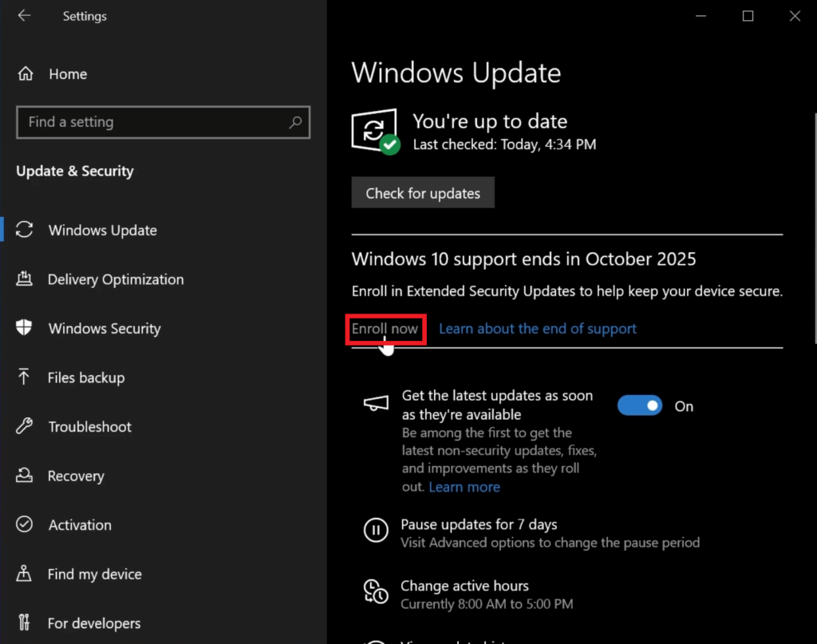This screenshot has height=644, width=817.
Task: Focus the Find a setting search box
Action: coord(152,123)
